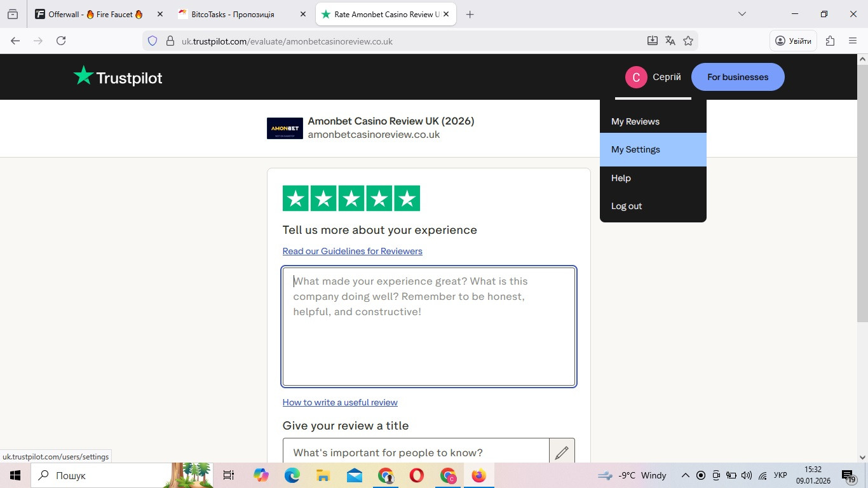Close the BitcoTasks tab
This screenshot has height=488, width=868.
click(x=303, y=14)
